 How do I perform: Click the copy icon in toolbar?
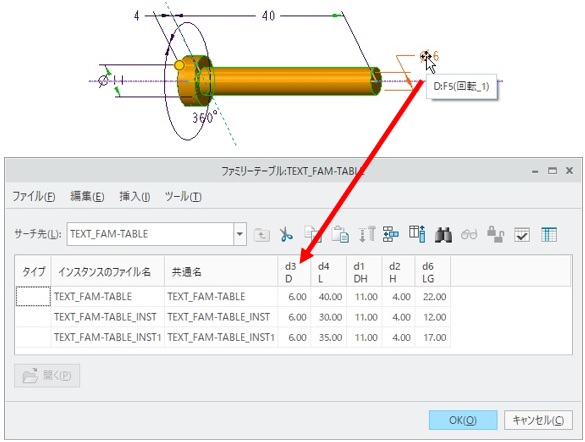point(312,235)
